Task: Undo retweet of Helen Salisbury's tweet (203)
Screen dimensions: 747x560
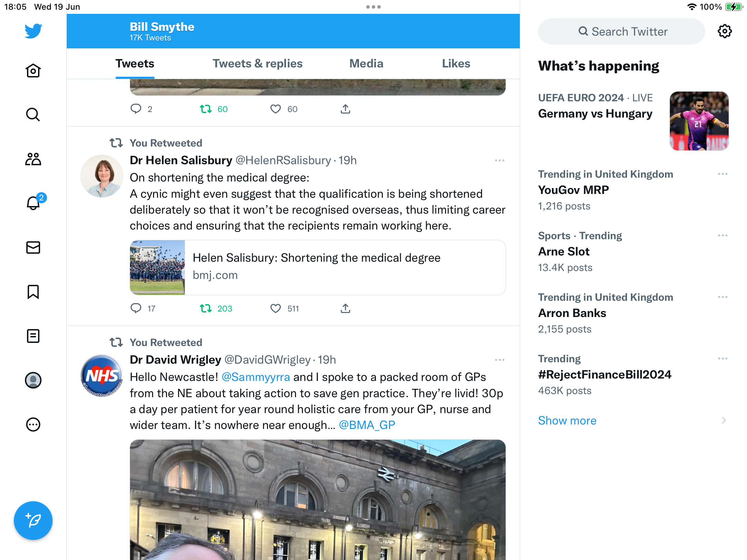Action: (206, 308)
